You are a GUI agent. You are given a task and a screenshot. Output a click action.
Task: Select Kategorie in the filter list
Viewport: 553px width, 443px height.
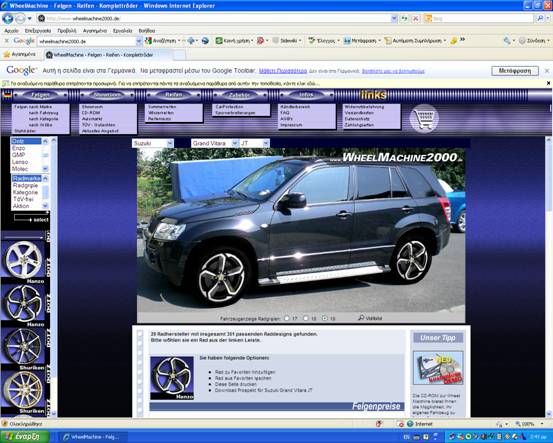click(x=25, y=192)
